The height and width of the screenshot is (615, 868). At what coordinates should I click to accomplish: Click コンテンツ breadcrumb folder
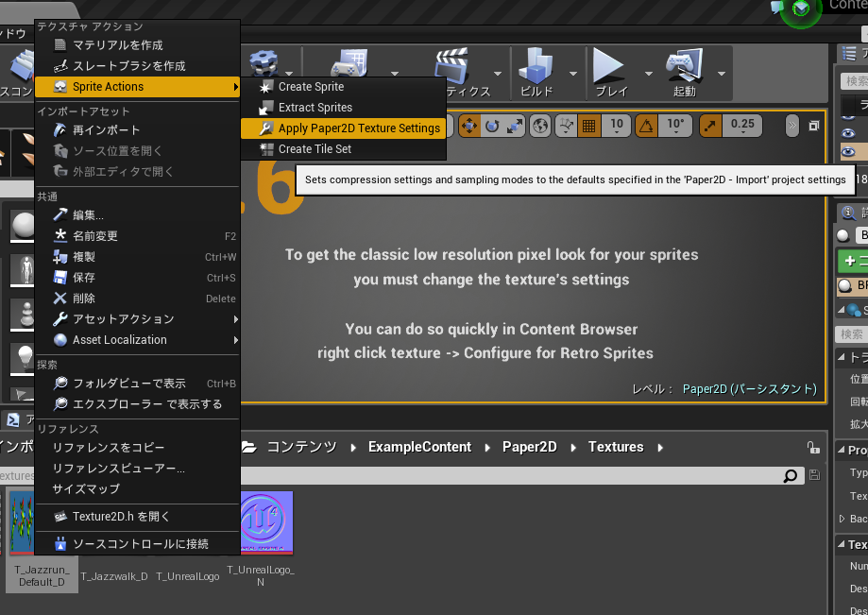pos(301,447)
